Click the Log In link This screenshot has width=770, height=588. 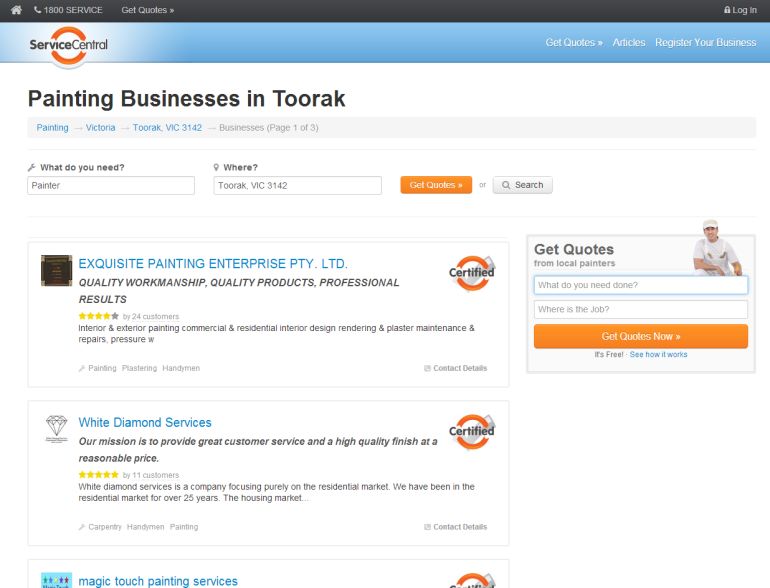tap(740, 10)
